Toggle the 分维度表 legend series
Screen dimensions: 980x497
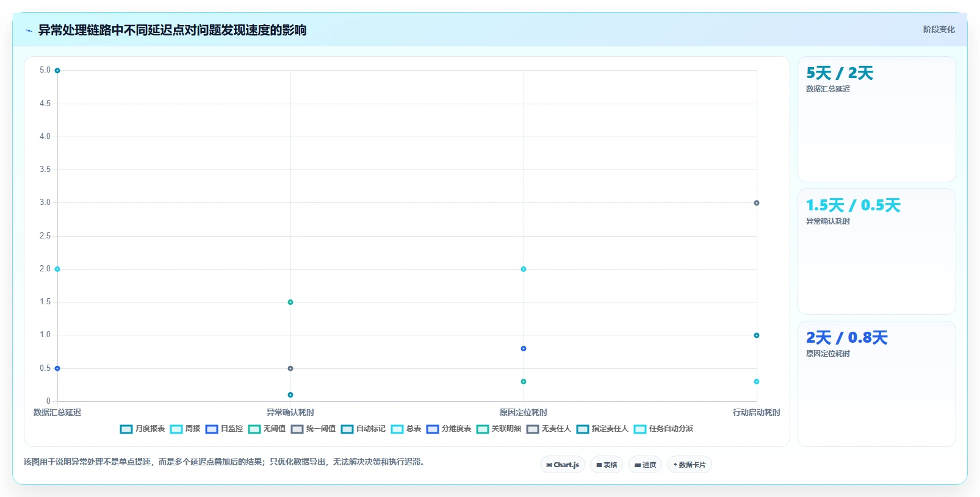click(x=449, y=429)
